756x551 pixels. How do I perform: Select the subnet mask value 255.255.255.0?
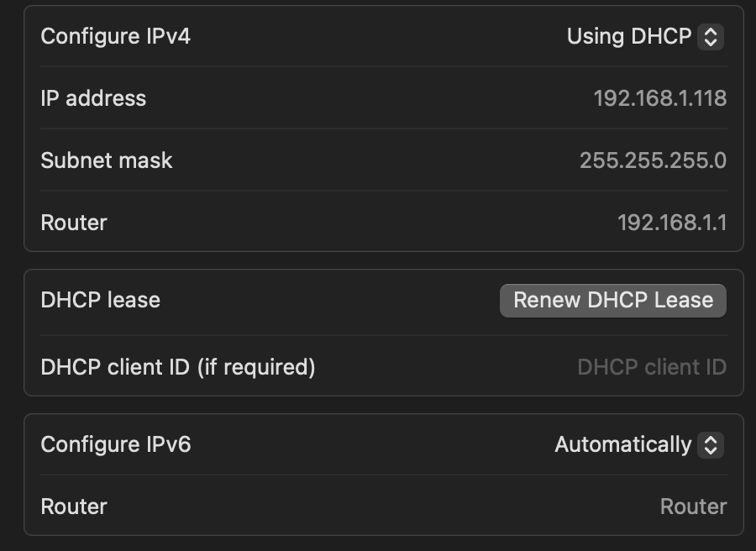pos(653,160)
